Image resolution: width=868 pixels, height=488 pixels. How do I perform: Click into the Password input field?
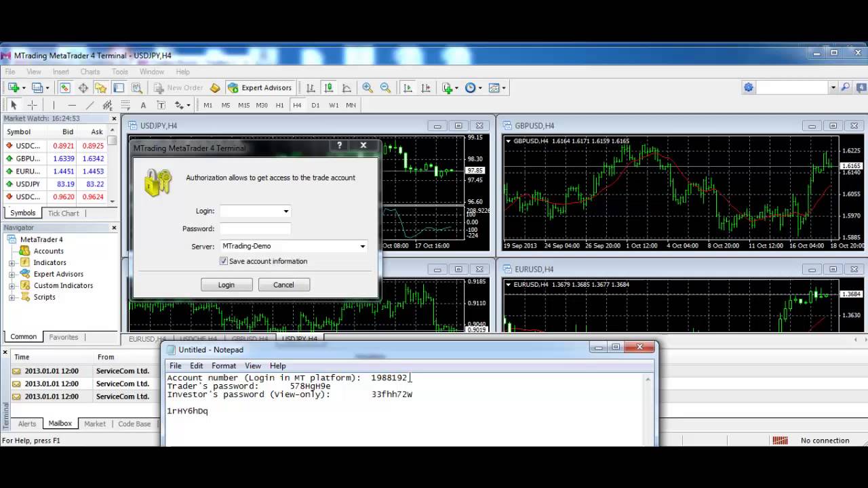click(x=255, y=228)
